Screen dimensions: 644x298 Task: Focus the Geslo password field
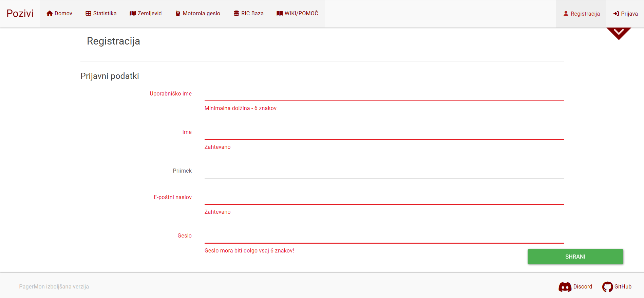384,236
